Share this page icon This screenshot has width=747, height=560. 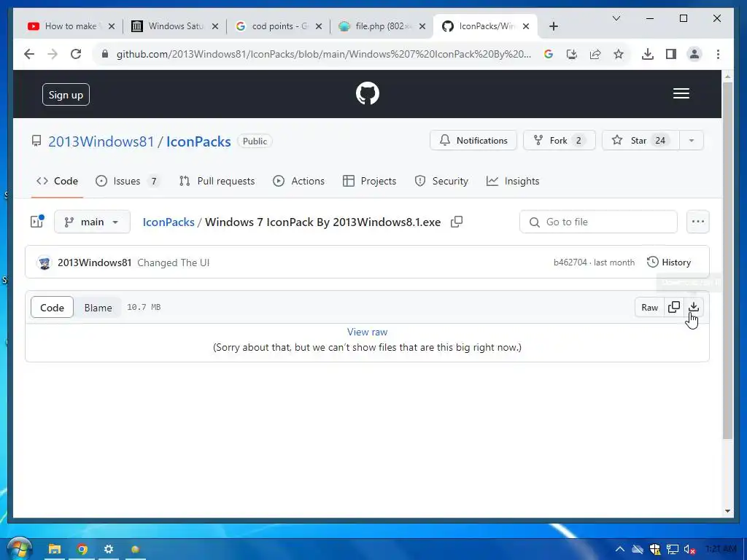[x=595, y=54]
